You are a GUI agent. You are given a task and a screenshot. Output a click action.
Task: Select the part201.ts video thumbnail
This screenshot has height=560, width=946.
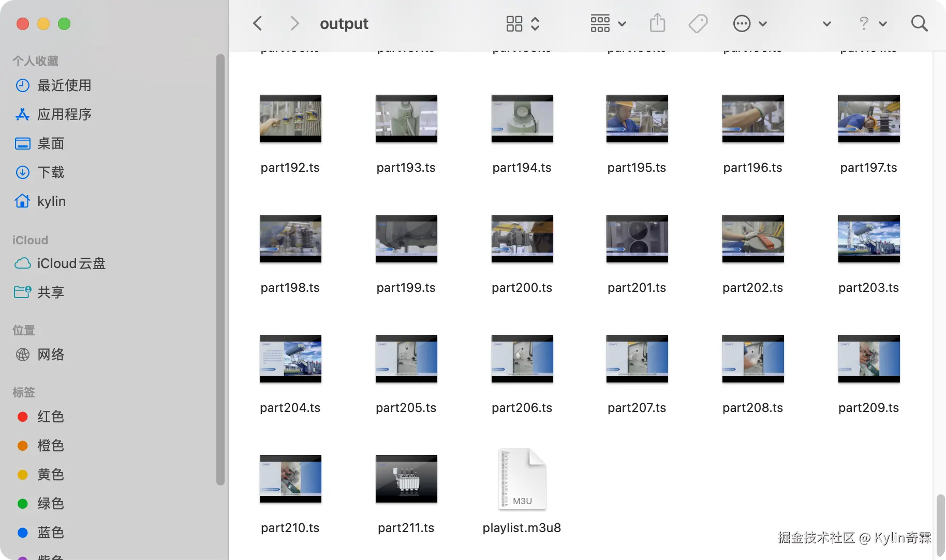click(x=637, y=239)
